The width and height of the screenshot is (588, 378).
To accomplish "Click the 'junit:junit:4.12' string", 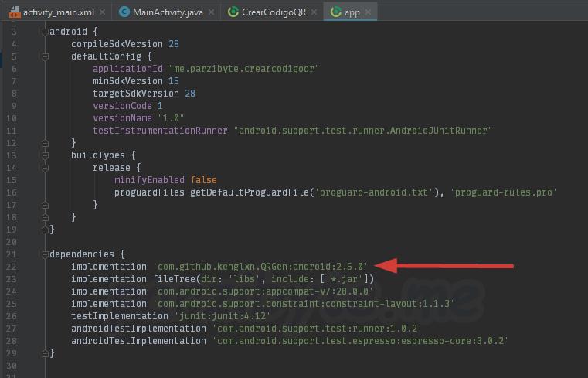I will point(223,316).
